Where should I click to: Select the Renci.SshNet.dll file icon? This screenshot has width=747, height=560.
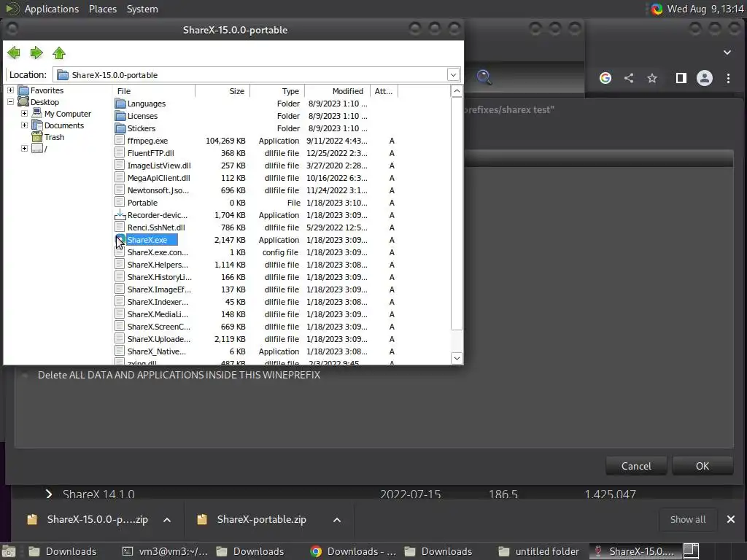[120, 227]
